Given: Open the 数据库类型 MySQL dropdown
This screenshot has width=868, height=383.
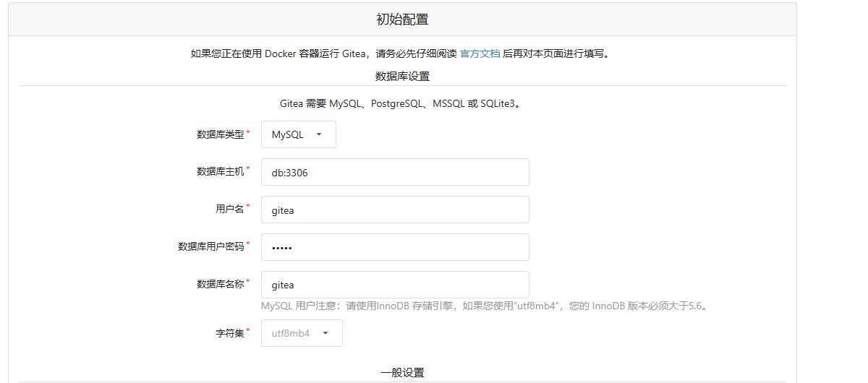Looking at the screenshot, I should (298, 134).
